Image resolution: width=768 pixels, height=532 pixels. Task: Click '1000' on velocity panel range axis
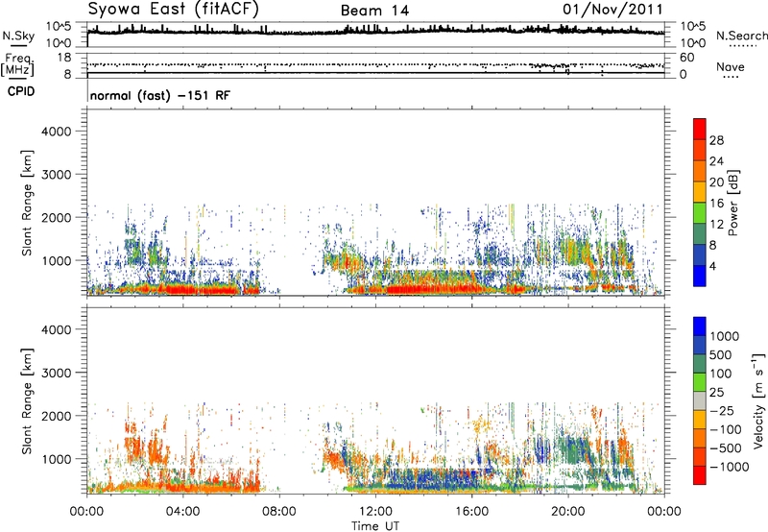[x=56, y=459]
